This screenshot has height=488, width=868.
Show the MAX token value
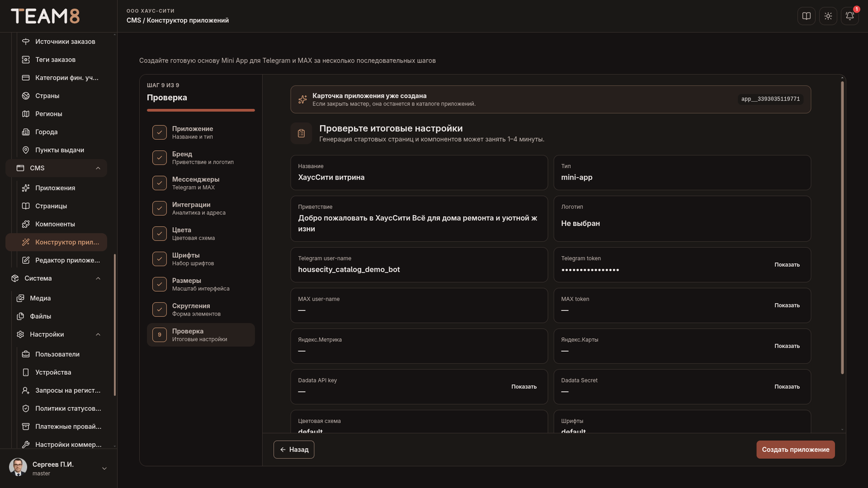pos(787,305)
